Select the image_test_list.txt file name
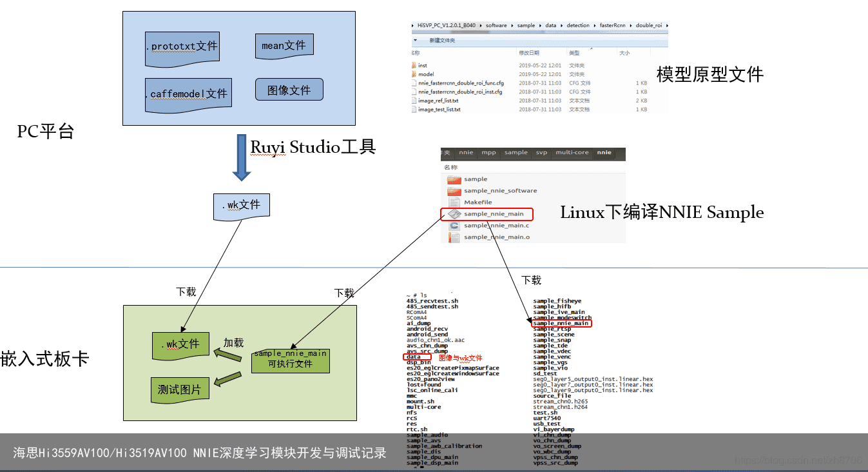Screen dimensions: 868x472 (439, 110)
